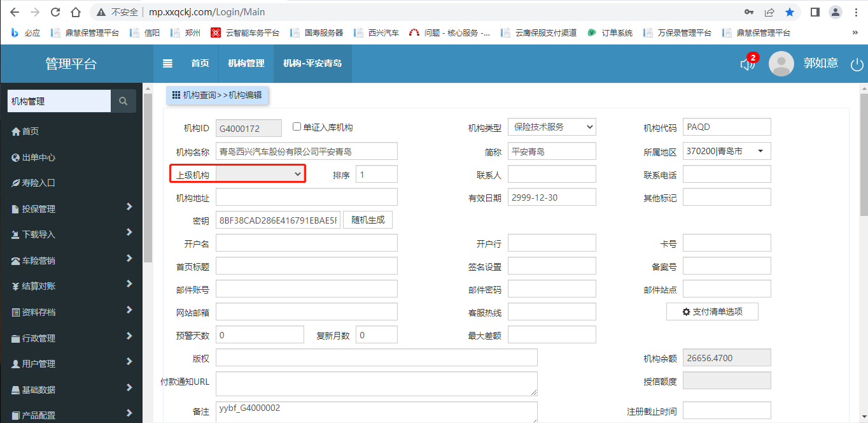Click the 简称 field showing 平安青岛
Screen dimensions: 868x423
coord(552,151)
